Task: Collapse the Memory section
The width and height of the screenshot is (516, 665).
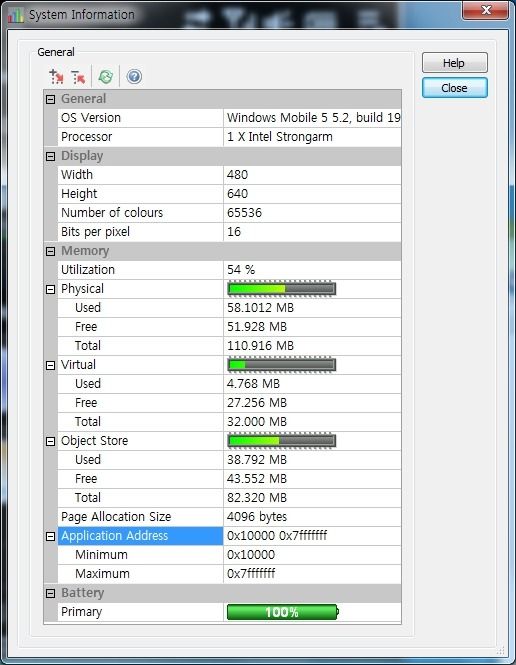Action: [x=50, y=251]
